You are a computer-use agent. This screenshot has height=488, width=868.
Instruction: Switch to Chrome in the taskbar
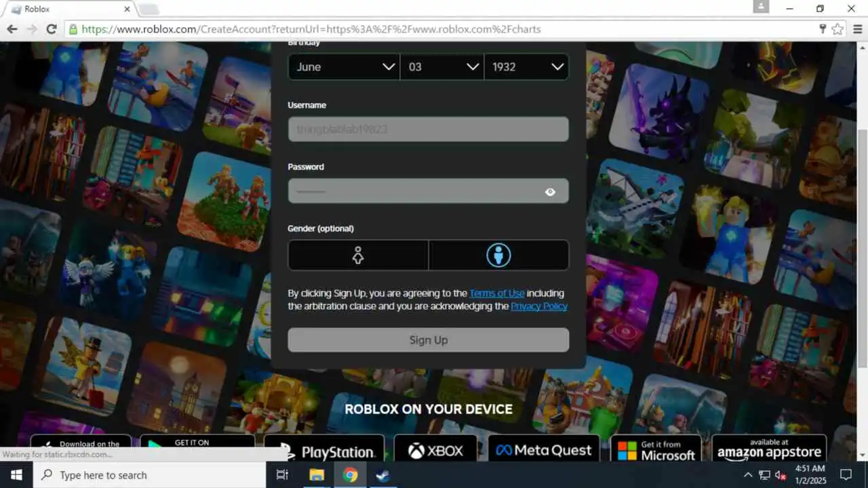pos(350,475)
